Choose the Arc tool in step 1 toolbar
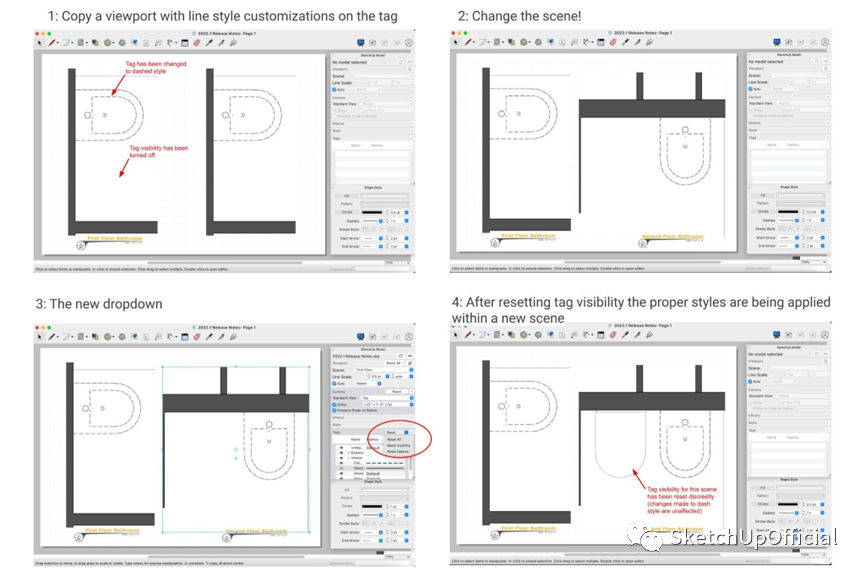The height and width of the screenshot is (577, 865). (66, 43)
